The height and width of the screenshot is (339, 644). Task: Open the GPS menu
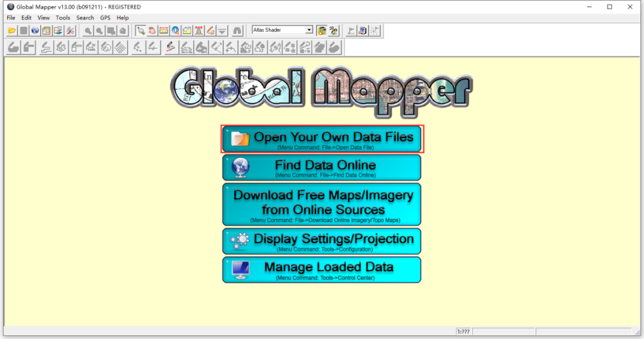pos(105,18)
